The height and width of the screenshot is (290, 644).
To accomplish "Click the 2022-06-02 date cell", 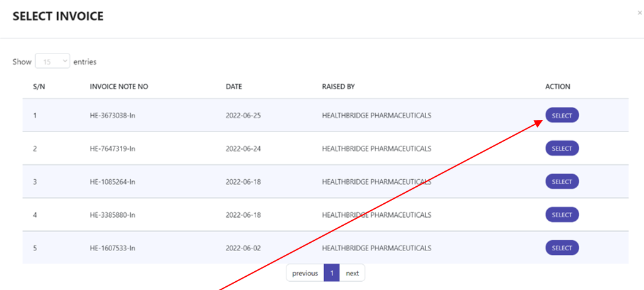I will click(x=243, y=248).
